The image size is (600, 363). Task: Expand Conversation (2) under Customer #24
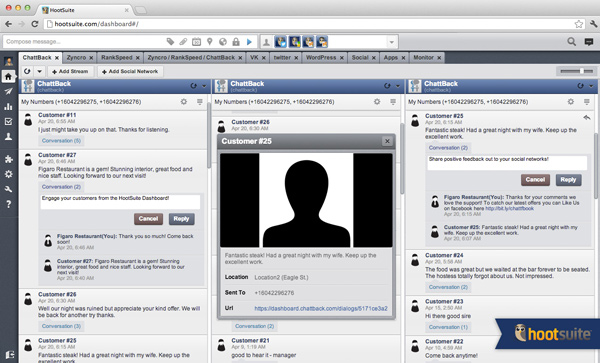[448, 287]
